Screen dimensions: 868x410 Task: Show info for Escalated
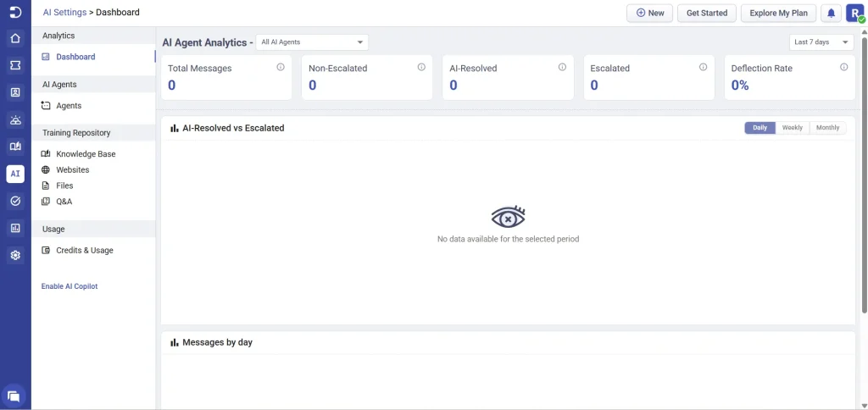[703, 67]
